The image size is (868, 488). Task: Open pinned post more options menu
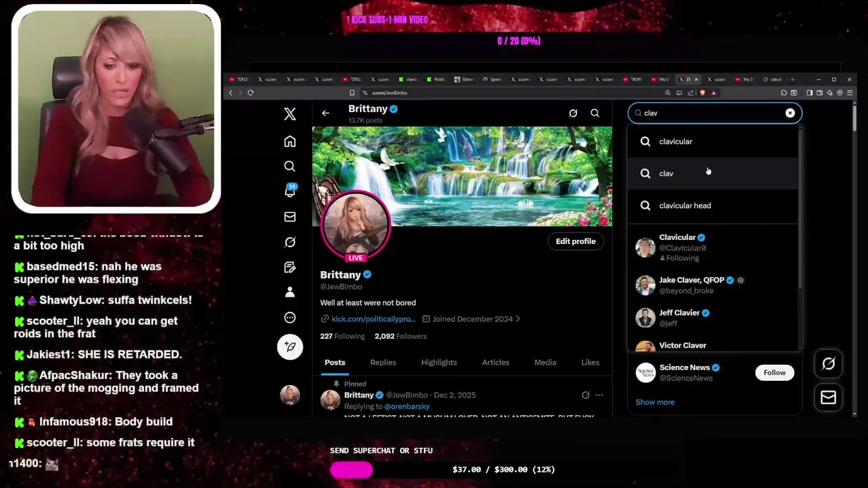(x=599, y=395)
